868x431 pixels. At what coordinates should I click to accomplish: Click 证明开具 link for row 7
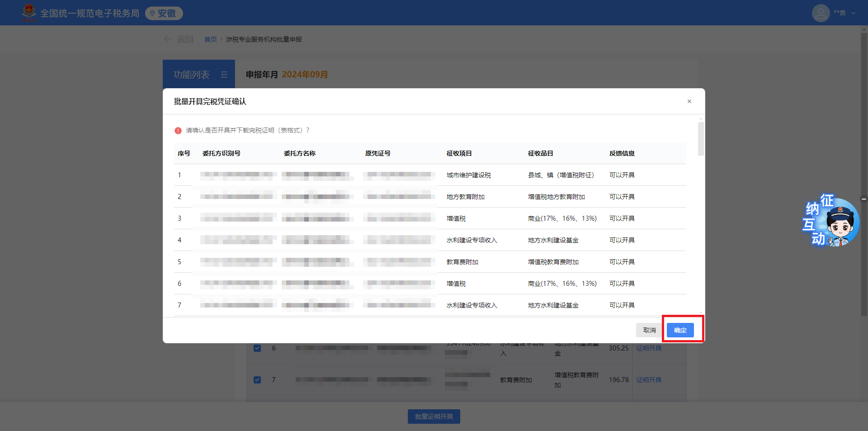649,380
